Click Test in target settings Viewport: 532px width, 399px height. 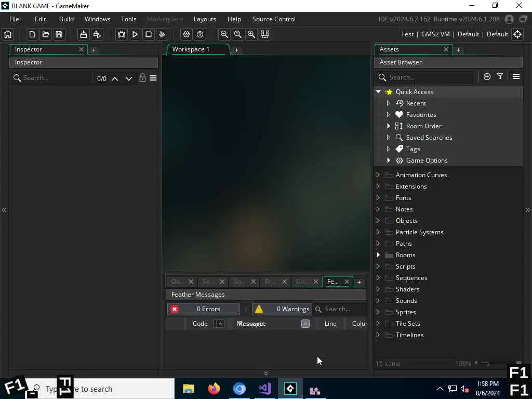point(407,34)
